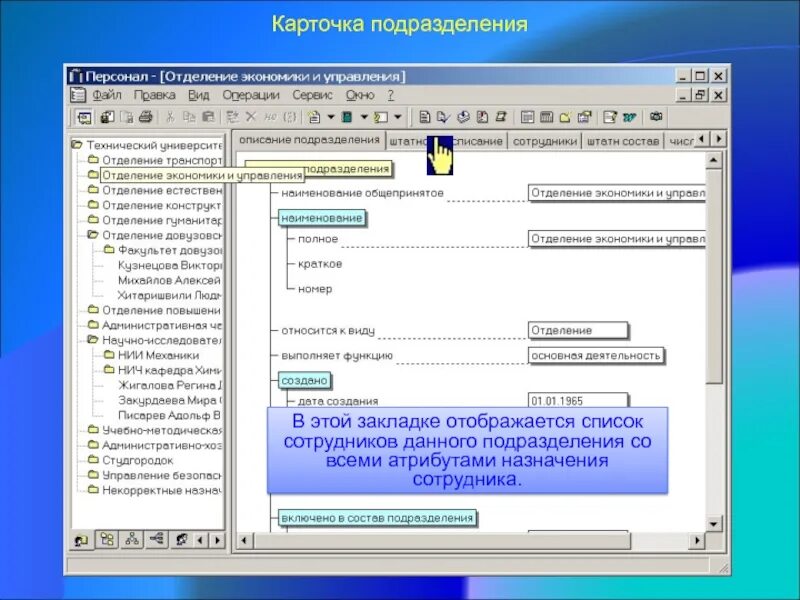The image size is (800, 600).
Task: Select Отделение транспорт folder in tree
Action: point(162,160)
